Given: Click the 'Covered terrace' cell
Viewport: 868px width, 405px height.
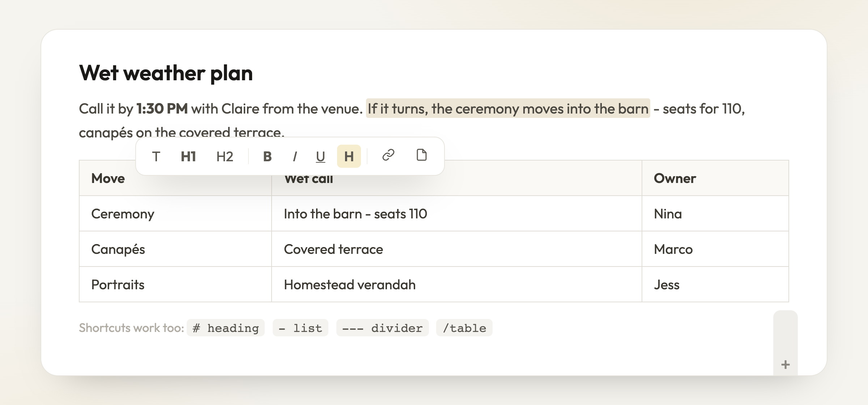Looking at the screenshot, I should coord(457,249).
